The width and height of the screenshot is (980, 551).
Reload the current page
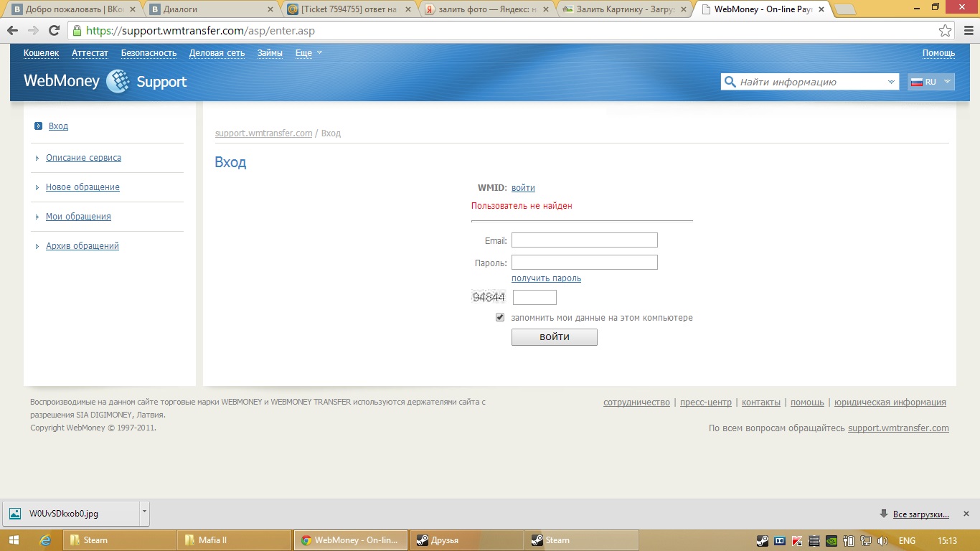point(54,31)
